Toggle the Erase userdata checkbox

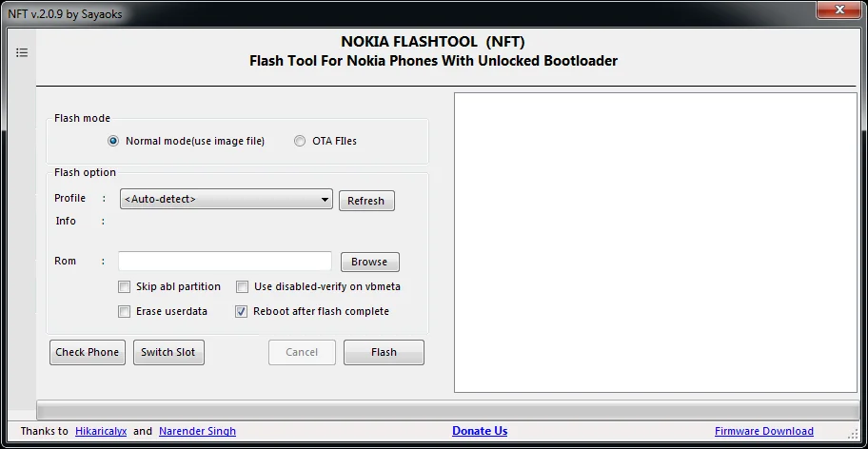(x=124, y=311)
